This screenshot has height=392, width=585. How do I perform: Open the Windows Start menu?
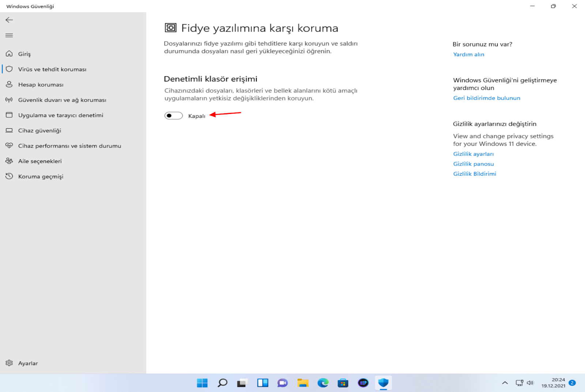[202, 383]
